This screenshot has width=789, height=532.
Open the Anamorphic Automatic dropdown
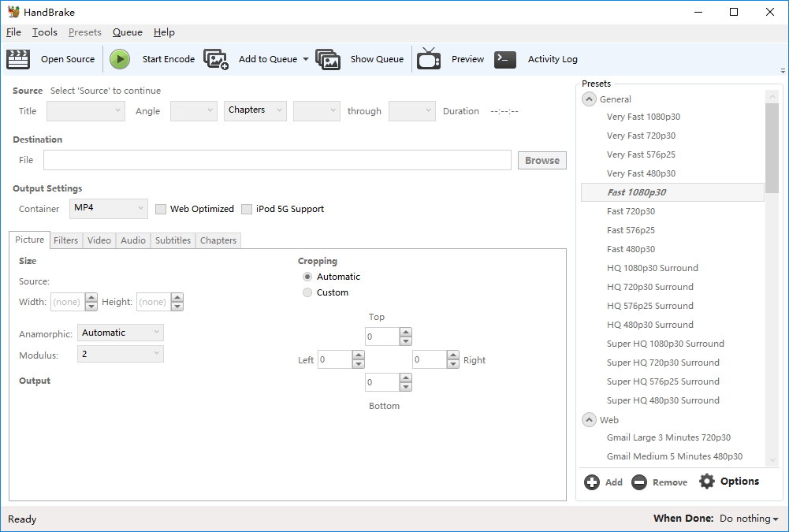[121, 333]
